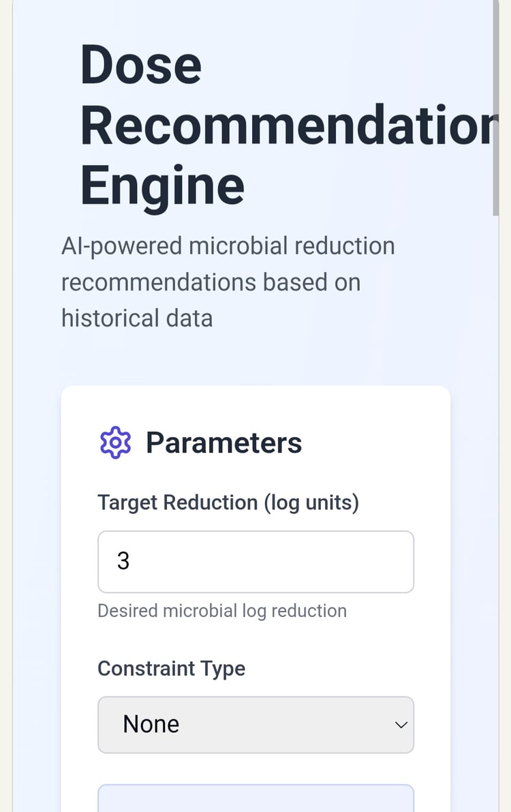This screenshot has height=812, width=511.
Task: Click the 'historical data' subtitle line
Action: (137, 318)
